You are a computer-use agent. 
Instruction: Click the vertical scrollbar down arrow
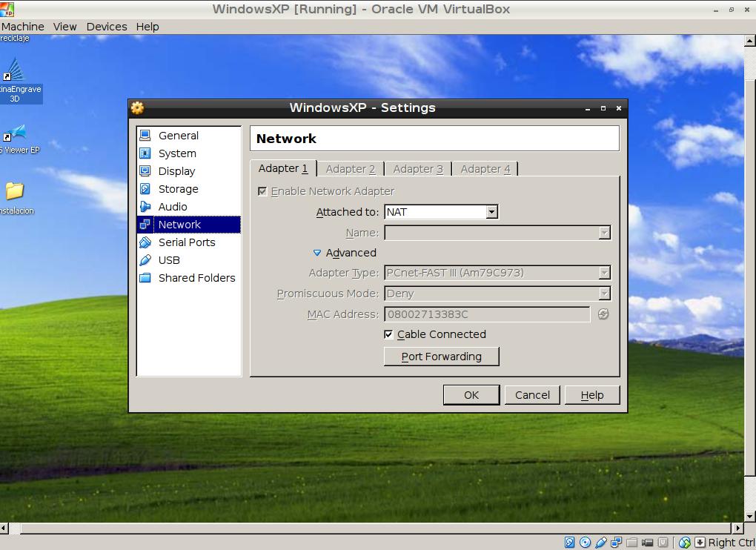(750, 517)
